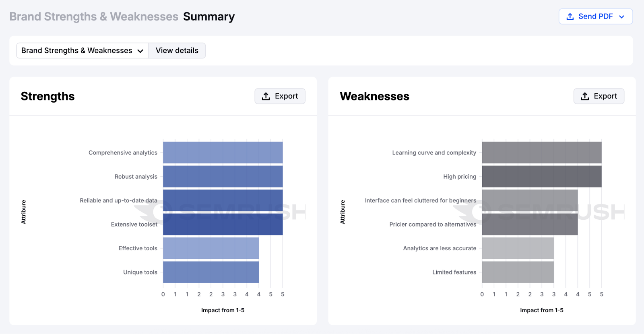Click the Brand Strengths & Weaknesses page title
Image resolution: width=644 pixels, height=334 pixels.
coord(94,16)
